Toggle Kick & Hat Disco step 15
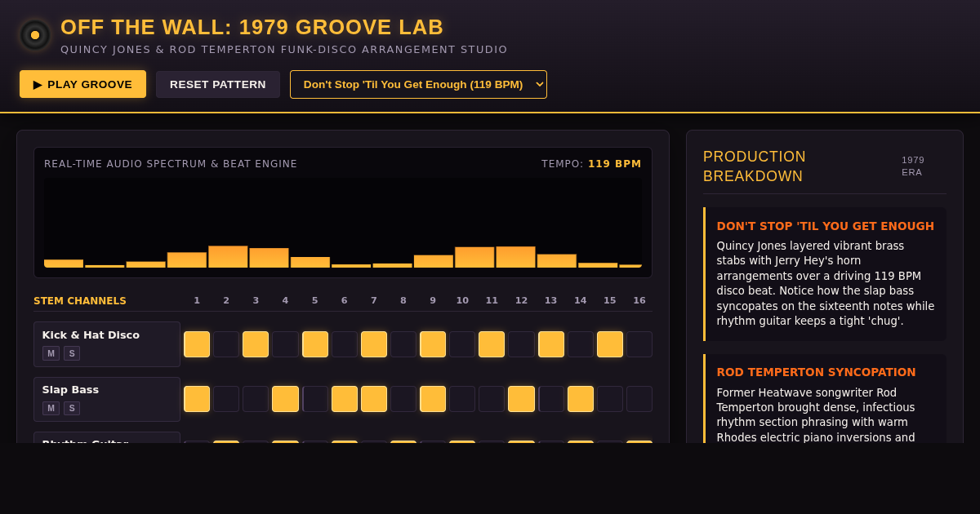The width and height of the screenshot is (980, 514). (x=610, y=344)
